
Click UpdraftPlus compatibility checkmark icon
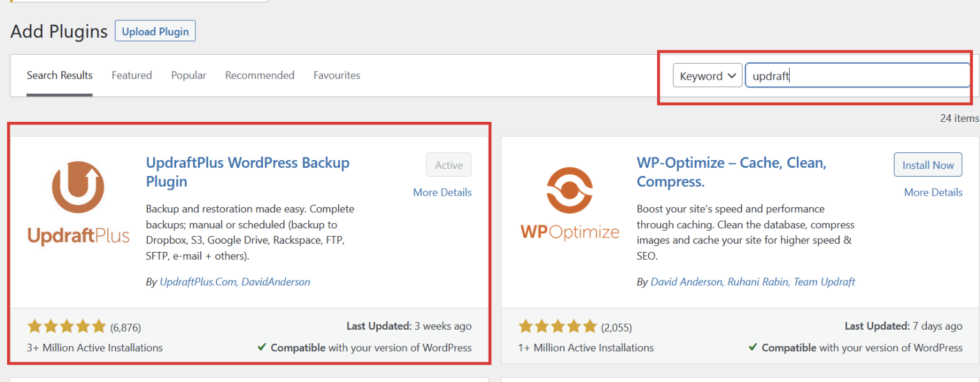click(x=262, y=348)
